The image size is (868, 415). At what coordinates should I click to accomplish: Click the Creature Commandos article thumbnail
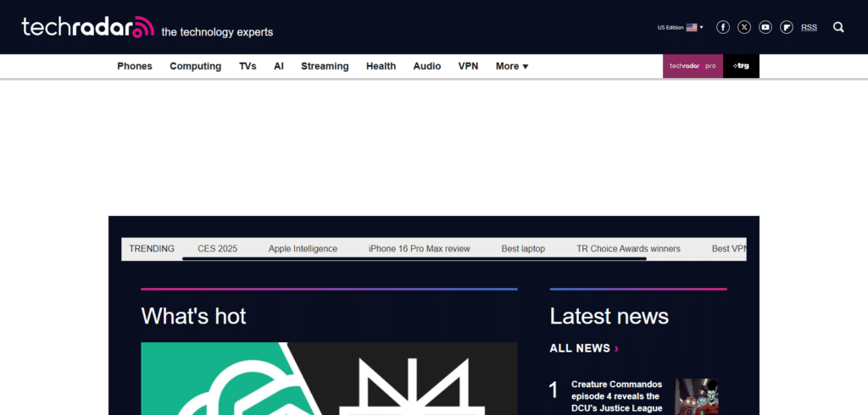pyautogui.click(x=697, y=396)
